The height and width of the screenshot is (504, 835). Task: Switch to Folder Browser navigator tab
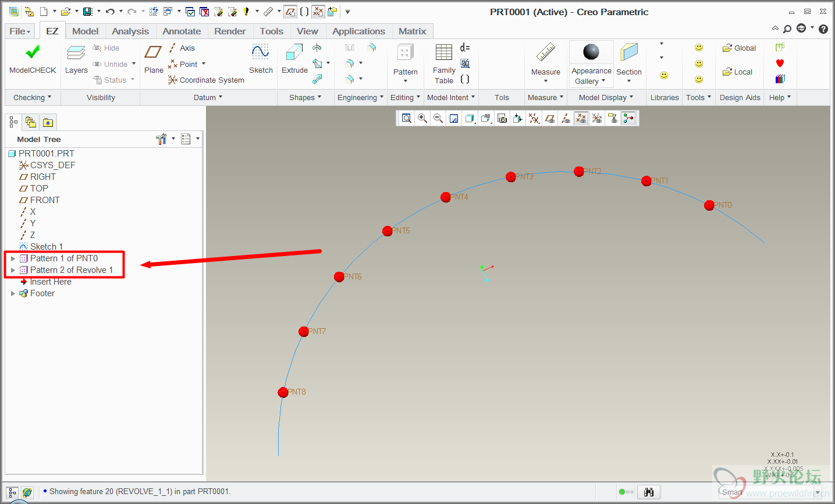click(31, 122)
